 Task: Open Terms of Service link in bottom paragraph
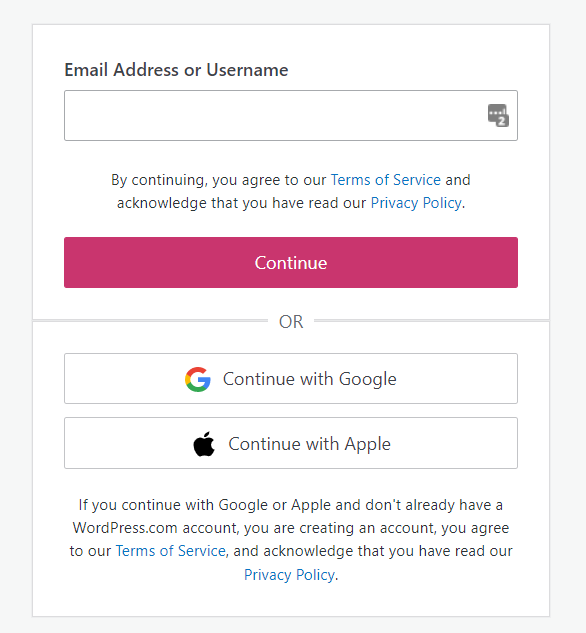171,551
